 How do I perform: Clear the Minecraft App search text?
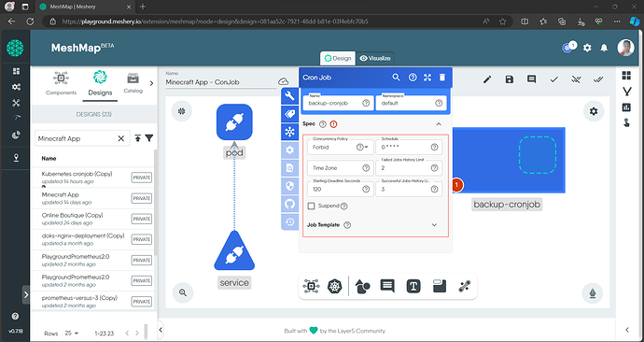[121, 138]
